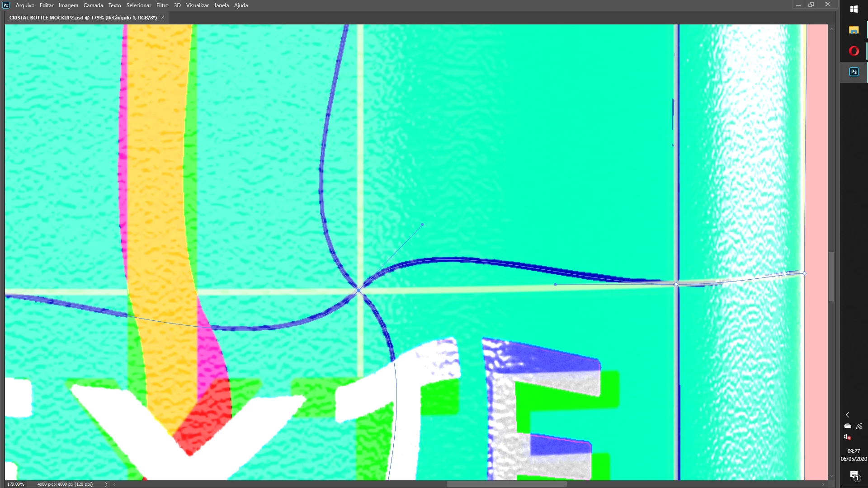The width and height of the screenshot is (868, 488).
Task: Open File Explorer from taskbar
Action: 854,30
